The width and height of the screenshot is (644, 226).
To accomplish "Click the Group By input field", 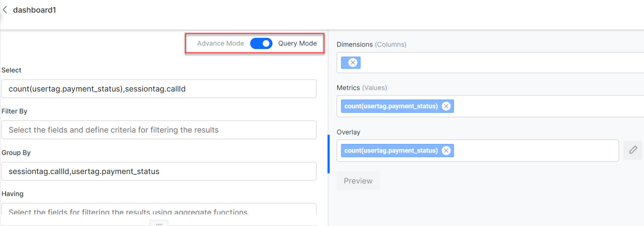I will (159, 171).
